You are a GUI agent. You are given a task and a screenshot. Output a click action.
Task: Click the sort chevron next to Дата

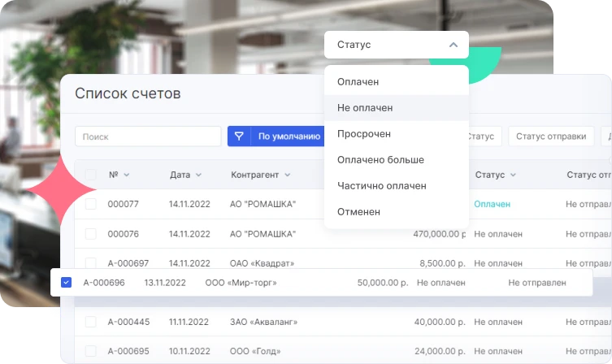click(198, 175)
